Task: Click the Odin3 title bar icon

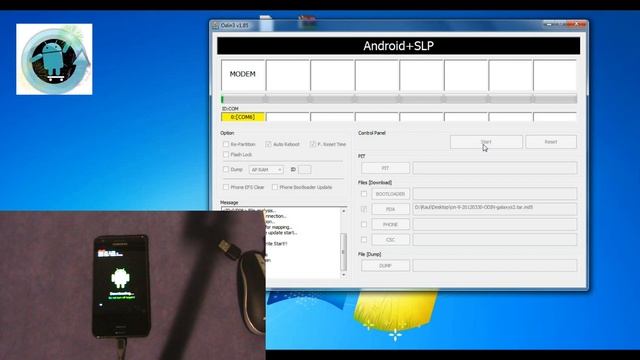Action: [216, 25]
